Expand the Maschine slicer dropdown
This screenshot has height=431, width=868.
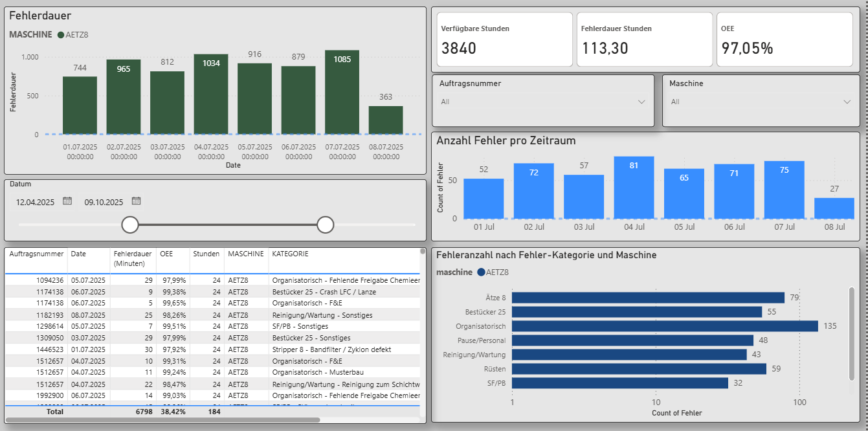click(847, 102)
